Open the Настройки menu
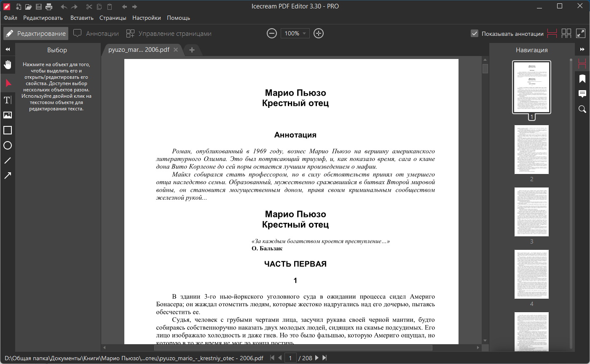Viewport: 590px width, 364px height. coord(147,18)
